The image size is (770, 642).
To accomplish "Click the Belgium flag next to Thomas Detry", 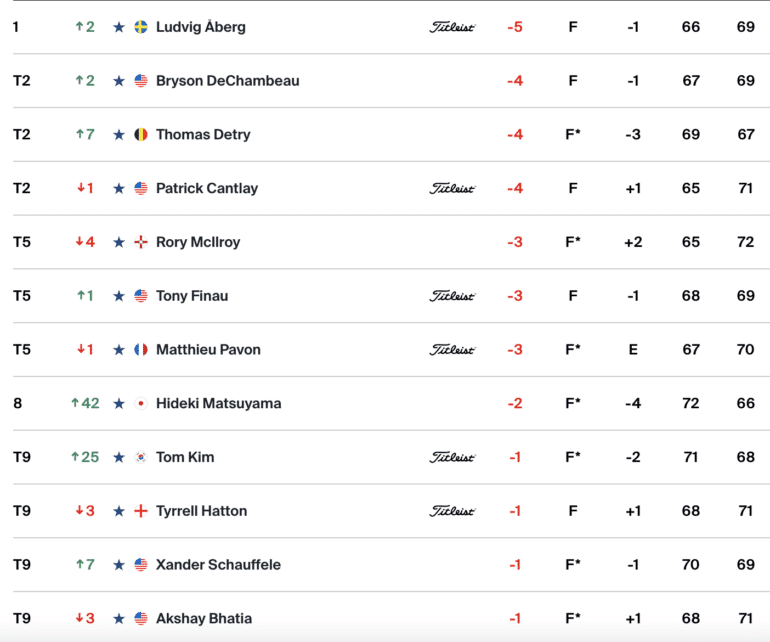I will click(141, 135).
